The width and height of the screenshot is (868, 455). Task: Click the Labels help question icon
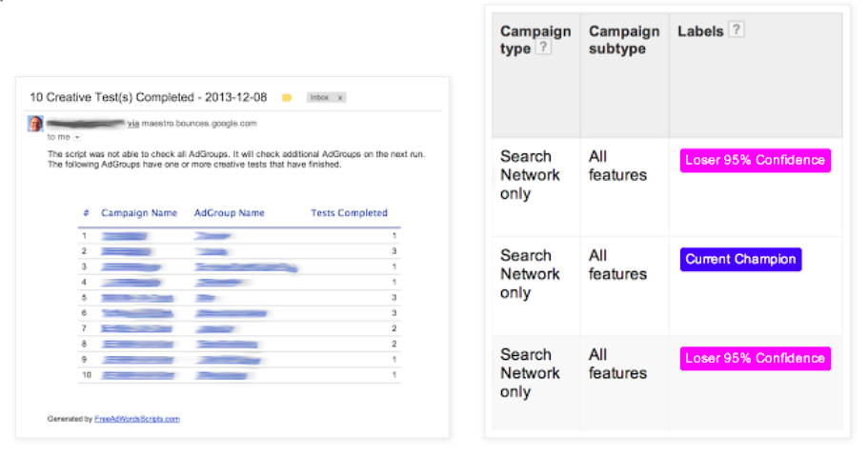pos(736,30)
